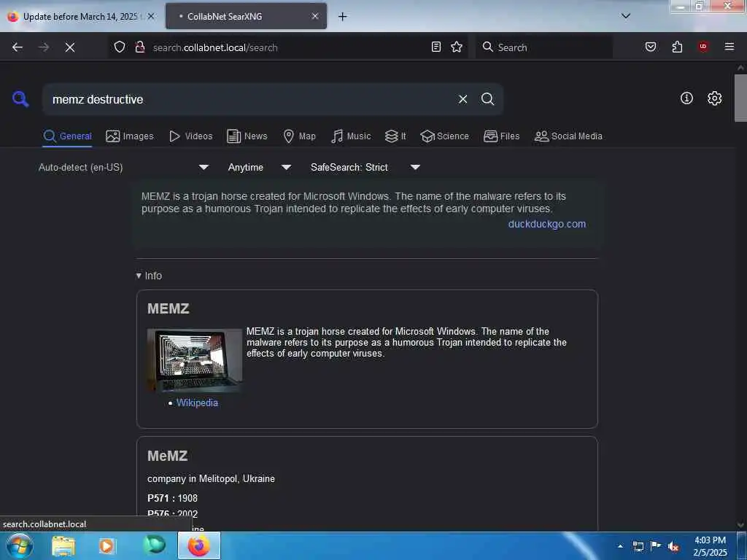Click the Firefox taskbar button

pos(199,545)
